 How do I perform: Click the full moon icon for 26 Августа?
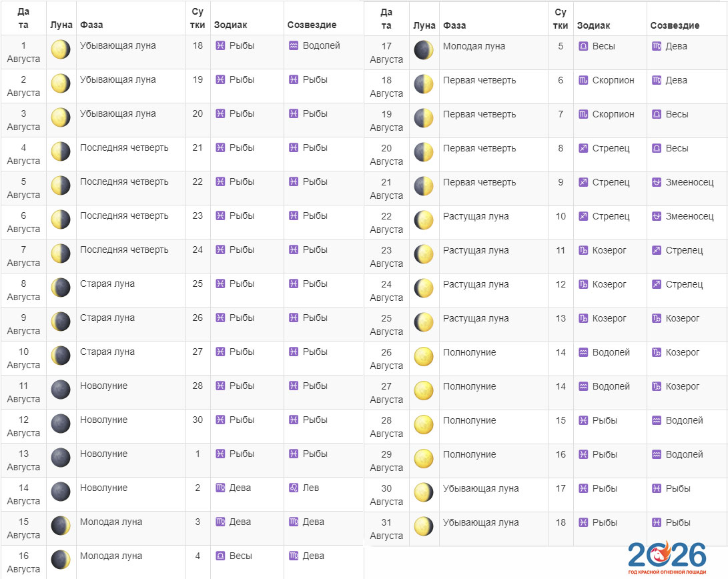pyautogui.click(x=424, y=356)
